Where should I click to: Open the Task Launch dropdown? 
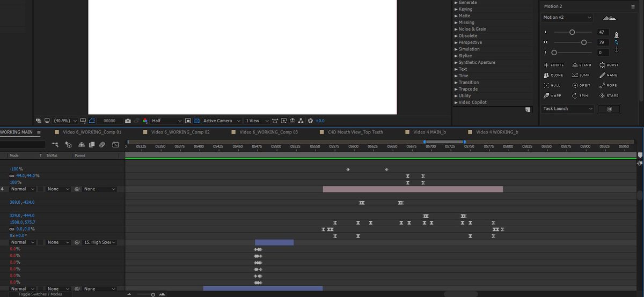coord(568,109)
